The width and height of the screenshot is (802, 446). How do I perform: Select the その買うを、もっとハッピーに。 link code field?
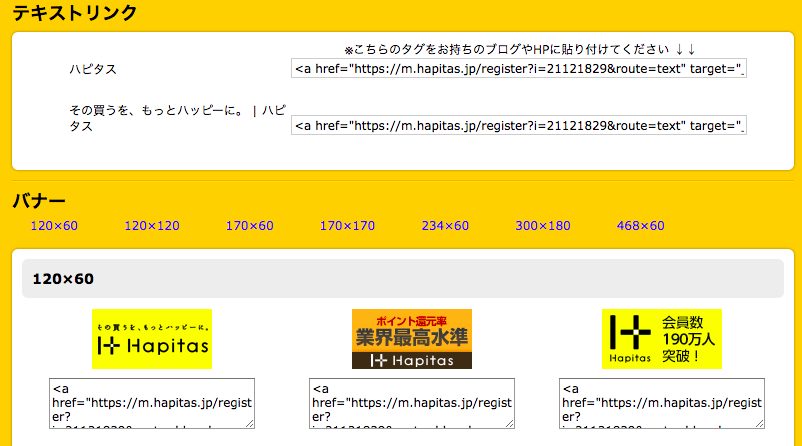point(519,125)
